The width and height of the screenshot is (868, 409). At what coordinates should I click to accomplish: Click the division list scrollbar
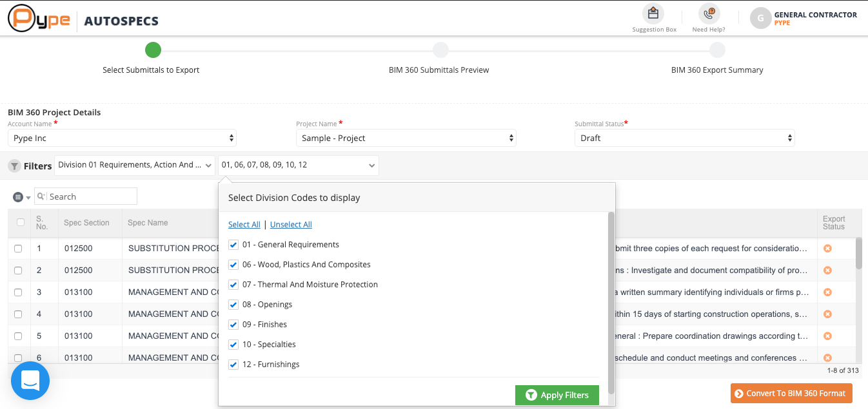click(611, 303)
